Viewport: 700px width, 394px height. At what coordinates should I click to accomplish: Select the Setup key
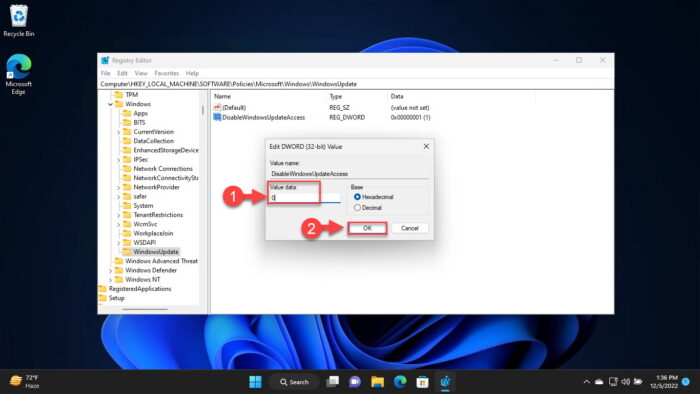point(112,298)
